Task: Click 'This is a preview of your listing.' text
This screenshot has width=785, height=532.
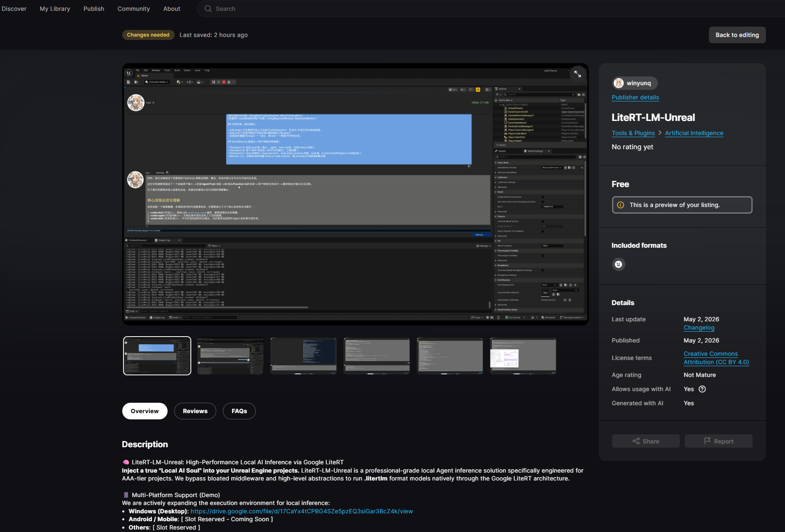Action: coord(674,205)
